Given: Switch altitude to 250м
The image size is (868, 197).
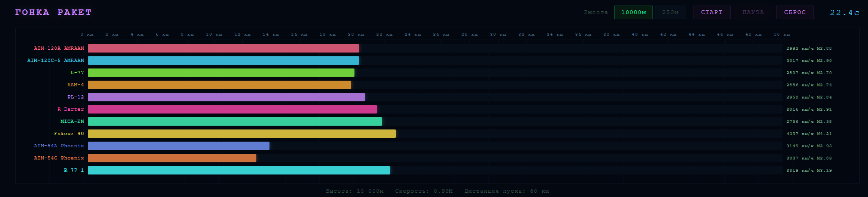Looking at the screenshot, I should pos(670,12).
